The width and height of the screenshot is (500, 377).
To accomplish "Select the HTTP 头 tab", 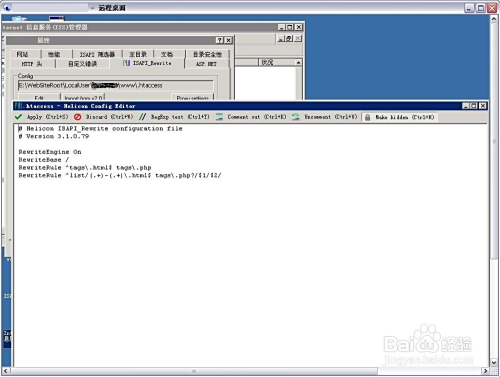I will pyautogui.click(x=32, y=64).
